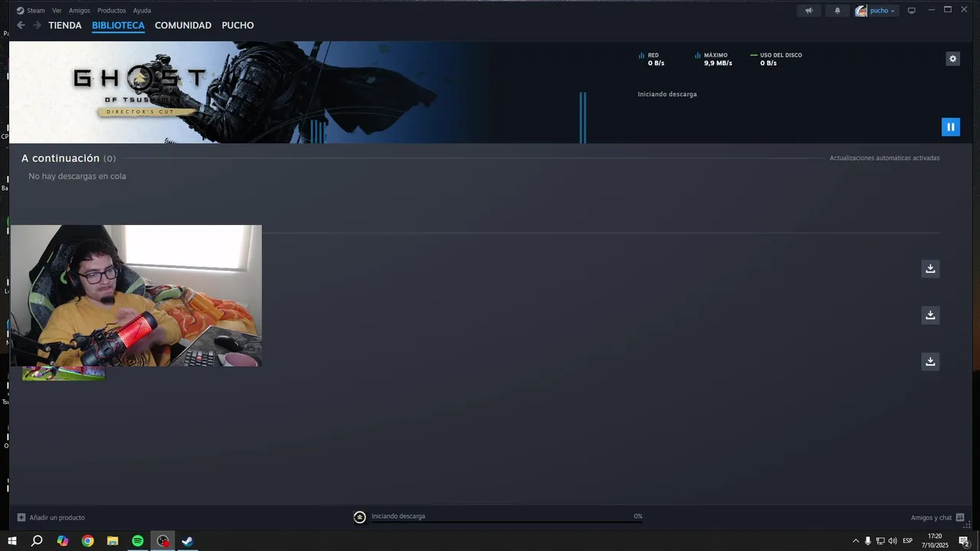Go to the TIENDA tab
The width and height of the screenshot is (980, 551).
tap(65, 25)
